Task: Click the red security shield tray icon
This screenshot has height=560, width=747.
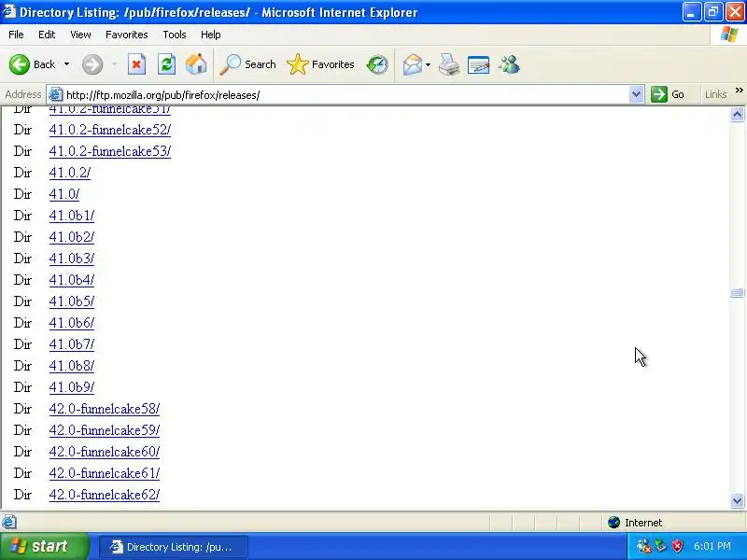Action: click(x=678, y=546)
